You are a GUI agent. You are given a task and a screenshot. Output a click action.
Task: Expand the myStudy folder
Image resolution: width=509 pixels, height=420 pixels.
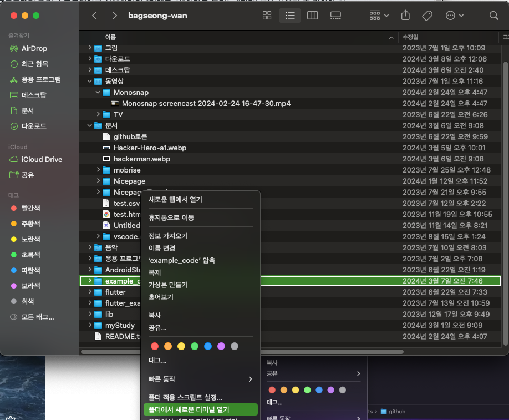point(90,325)
